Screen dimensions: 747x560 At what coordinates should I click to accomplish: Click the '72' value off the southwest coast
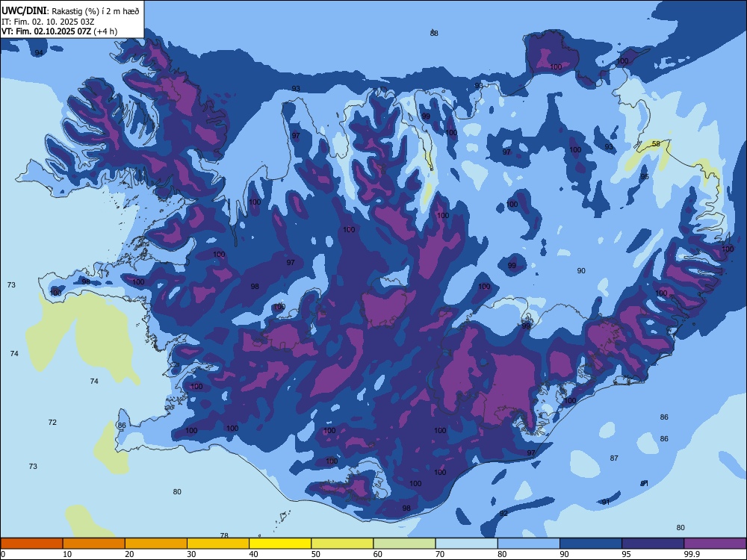tap(52, 422)
